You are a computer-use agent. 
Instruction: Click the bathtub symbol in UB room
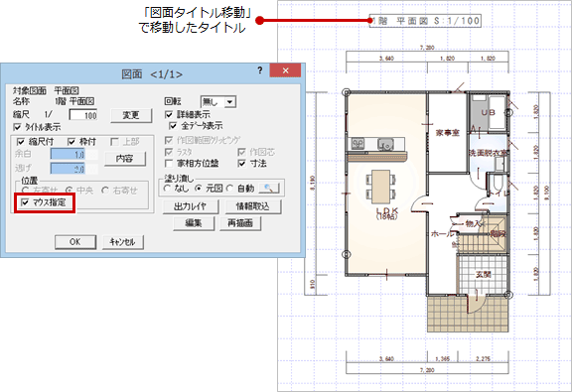pyautogui.click(x=497, y=112)
